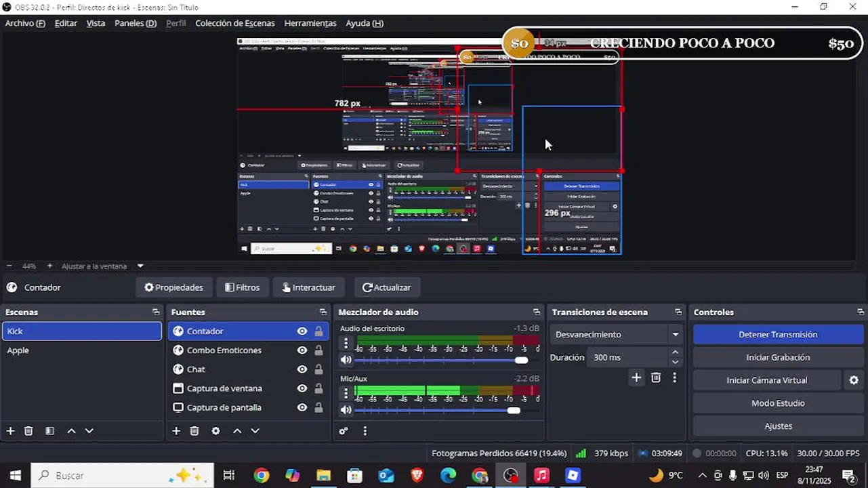This screenshot has height=488, width=868.
Task: Open OBS Studio in the taskbar
Action: [x=510, y=476]
